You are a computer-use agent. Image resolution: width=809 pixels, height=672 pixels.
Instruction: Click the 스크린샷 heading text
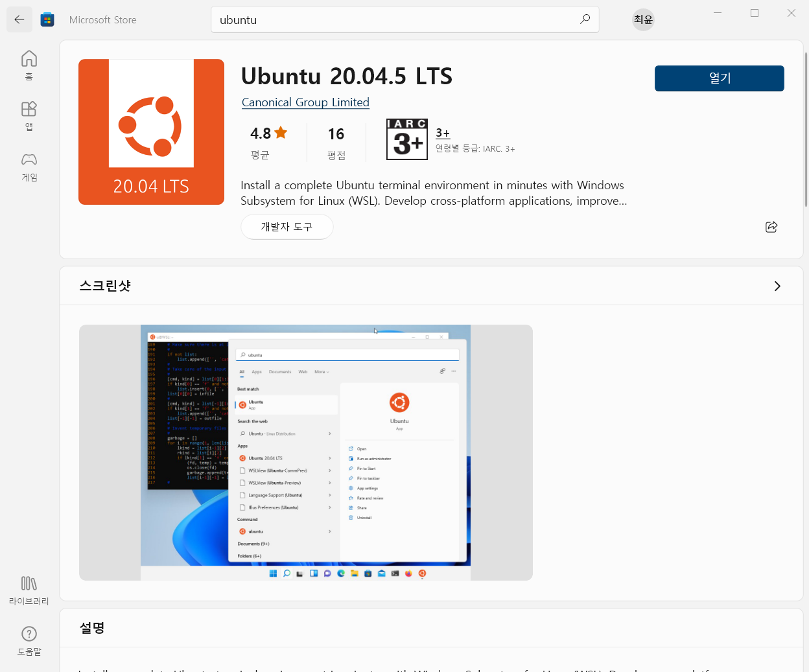(105, 286)
